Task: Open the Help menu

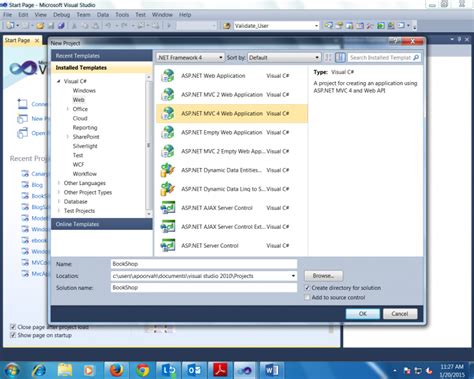Action: tap(185, 15)
